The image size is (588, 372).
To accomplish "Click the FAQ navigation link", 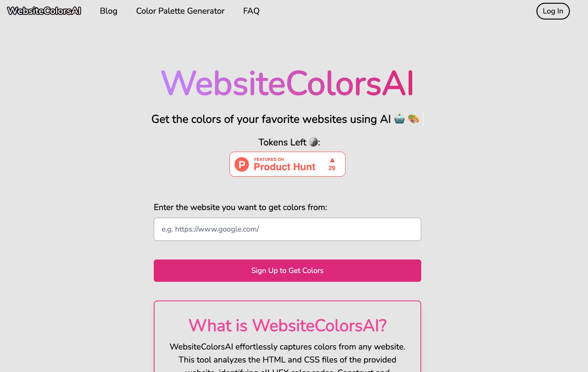I will click(x=251, y=11).
